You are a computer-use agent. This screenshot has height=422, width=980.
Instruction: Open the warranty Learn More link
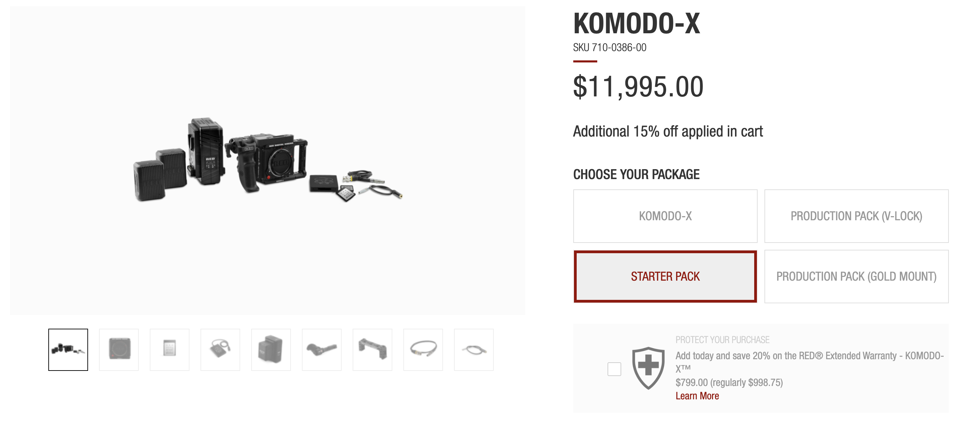[697, 396]
